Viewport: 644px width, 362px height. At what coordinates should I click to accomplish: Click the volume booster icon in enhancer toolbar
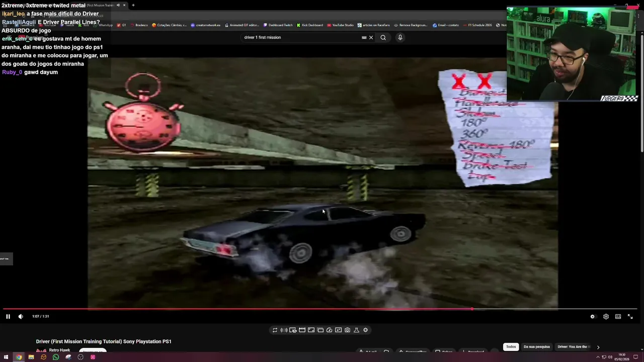284,330
